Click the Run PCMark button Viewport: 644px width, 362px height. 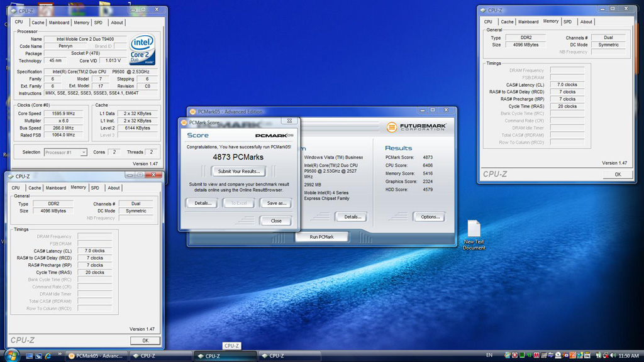point(321,237)
